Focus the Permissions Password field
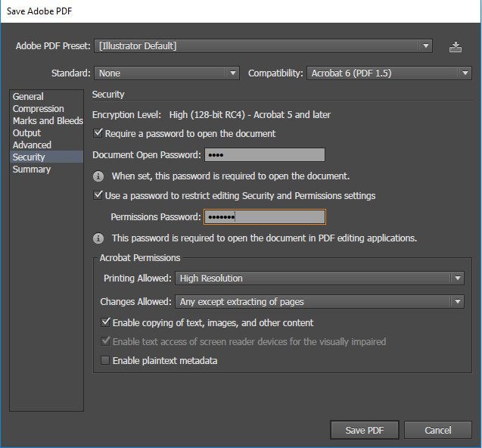This screenshot has width=482, height=448. (264, 217)
